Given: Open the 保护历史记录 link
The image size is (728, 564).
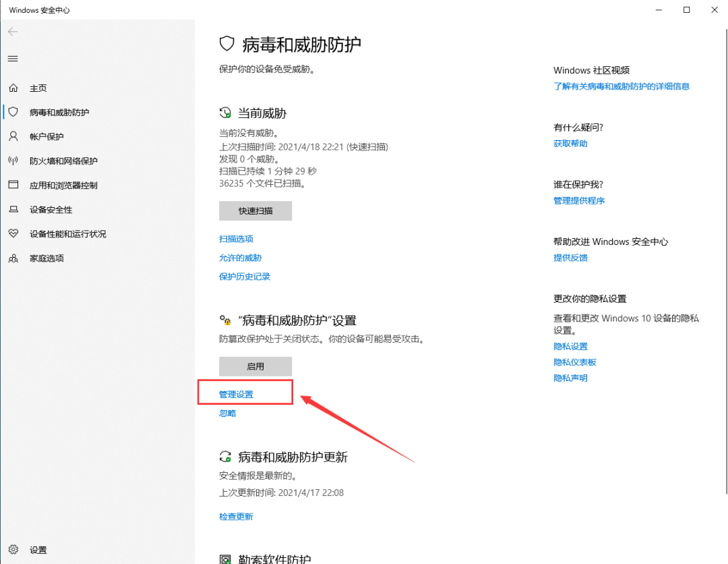Looking at the screenshot, I should pos(245,277).
